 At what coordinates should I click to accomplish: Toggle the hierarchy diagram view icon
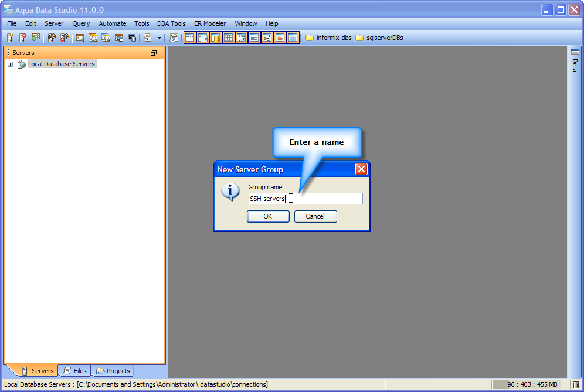point(267,38)
